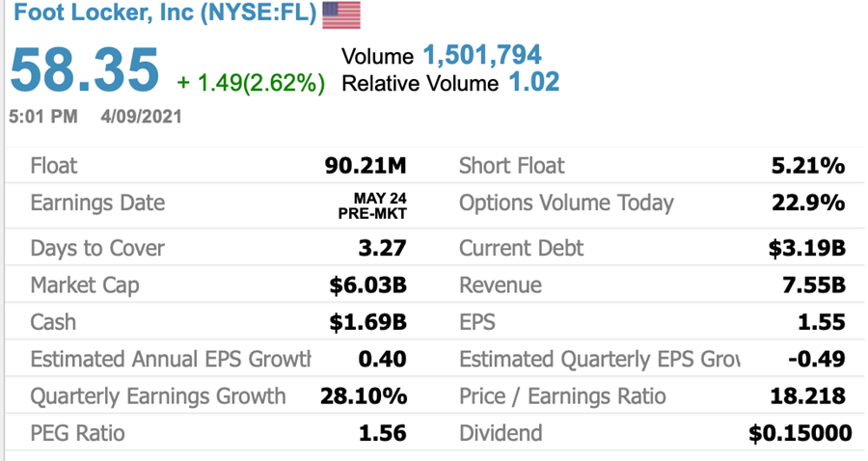Viewport: 868px width, 461px height.
Task: Select the Quarterly Earnings Growth value 28.10%
Action: (364, 396)
